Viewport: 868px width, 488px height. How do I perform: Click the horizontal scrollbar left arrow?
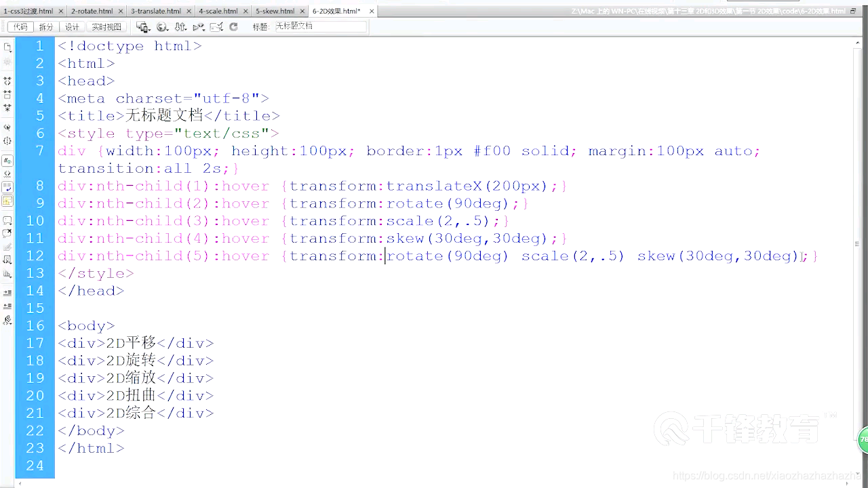click(21, 482)
